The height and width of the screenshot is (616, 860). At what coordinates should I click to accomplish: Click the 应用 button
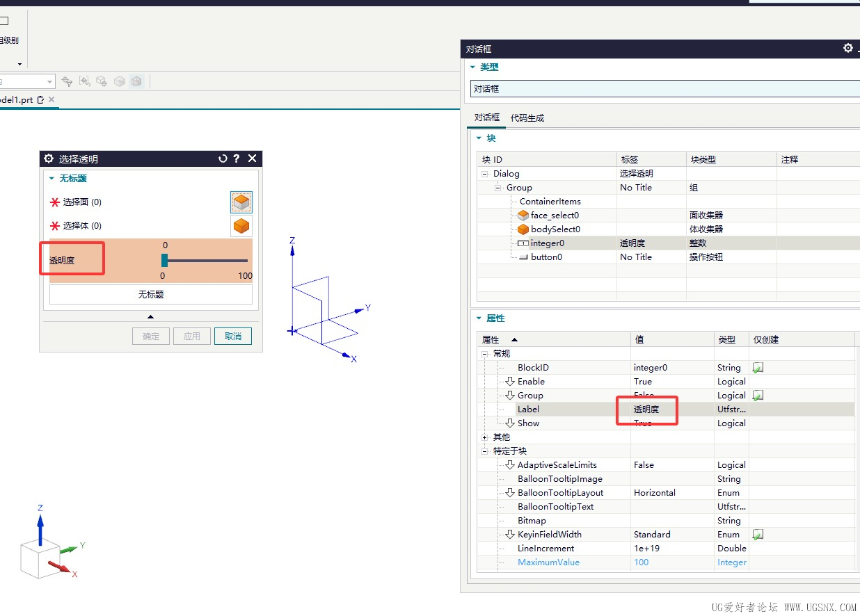(192, 337)
